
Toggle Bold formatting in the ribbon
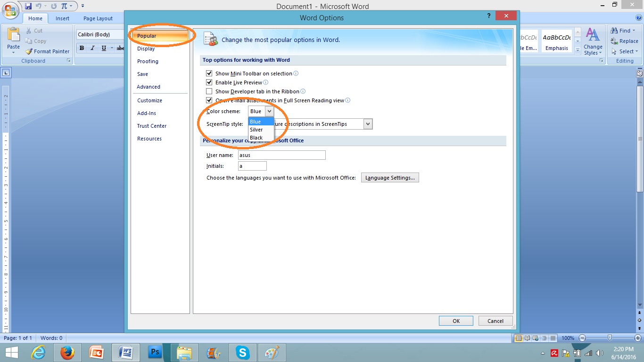tap(81, 48)
